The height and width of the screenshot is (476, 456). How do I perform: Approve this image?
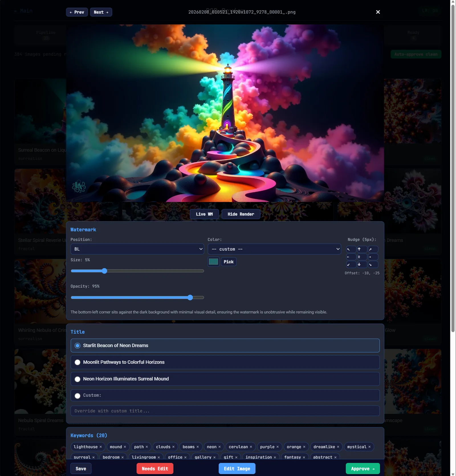(363, 469)
